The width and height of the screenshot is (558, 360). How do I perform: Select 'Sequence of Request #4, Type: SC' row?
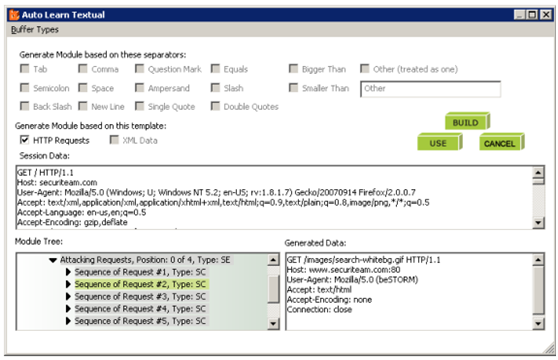point(140,309)
